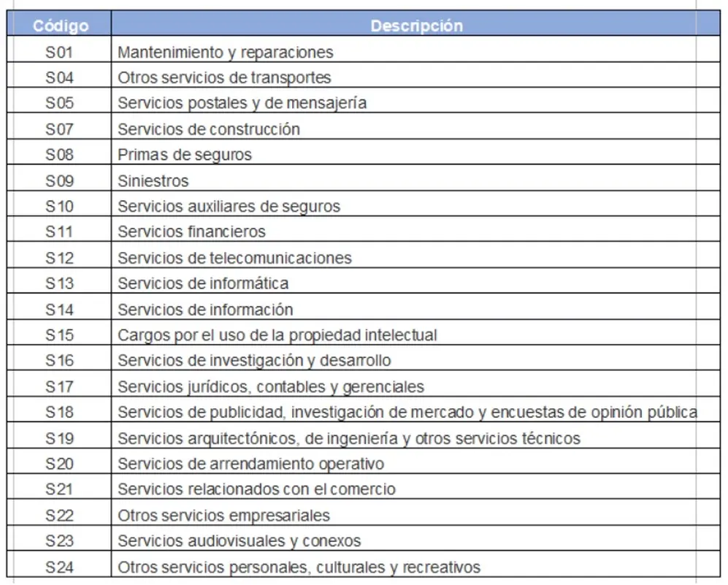This screenshot has width=728, height=585.
Task: Click the S10 code cell
Action: point(59,203)
